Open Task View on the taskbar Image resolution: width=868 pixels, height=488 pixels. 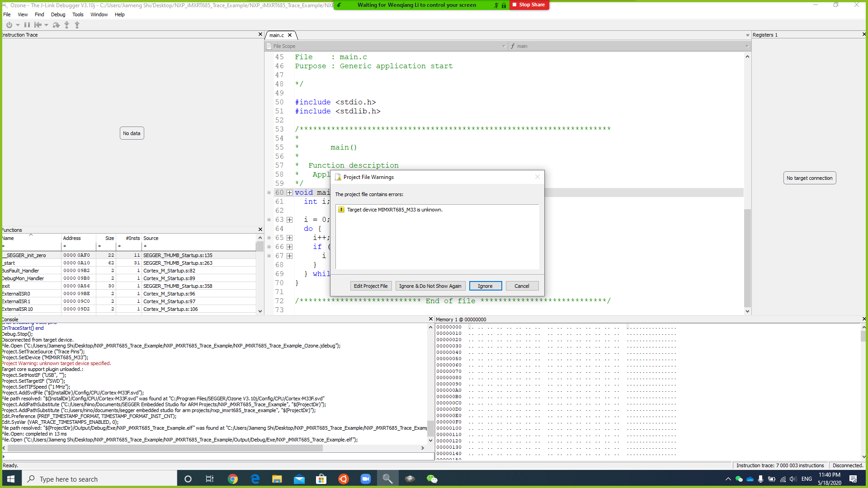point(210,479)
